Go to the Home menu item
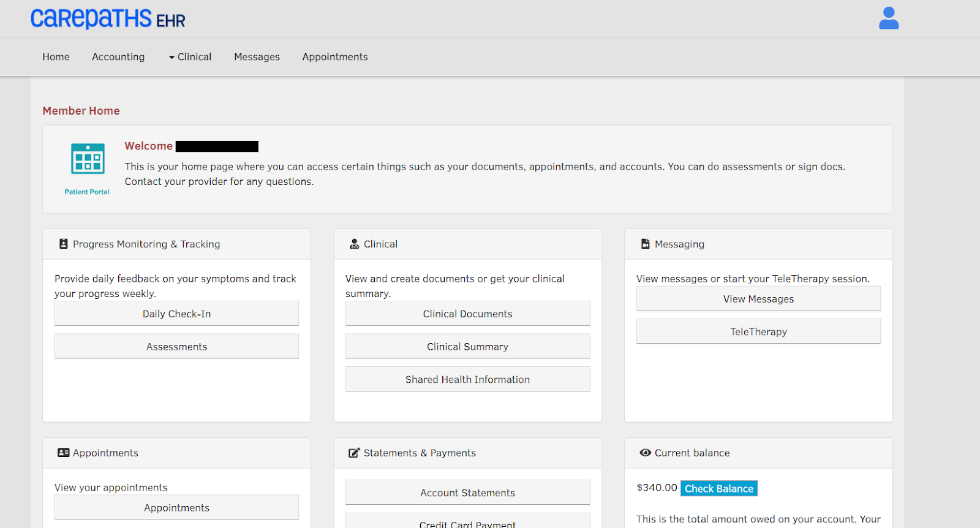Image resolution: width=980 pixels, height=528 pixels. [56, 57]
